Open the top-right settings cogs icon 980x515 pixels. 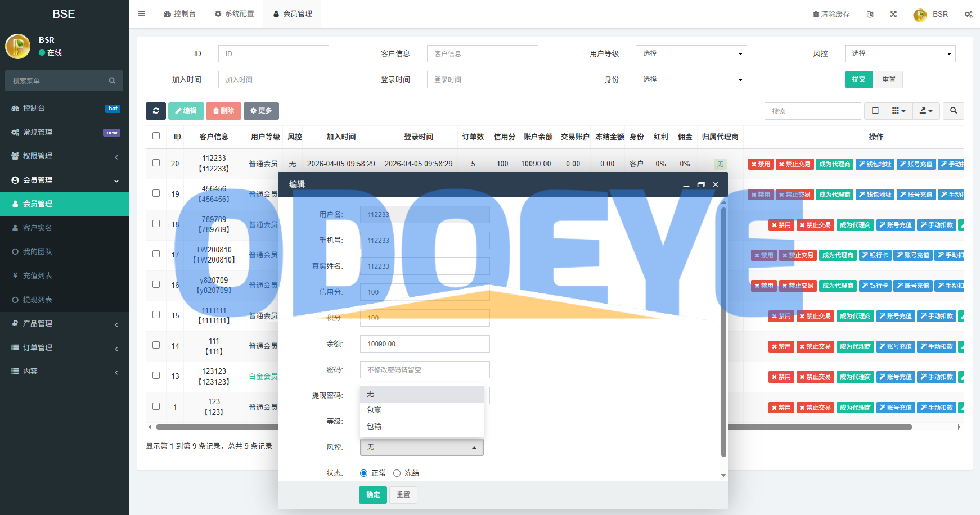coord(969,14)
